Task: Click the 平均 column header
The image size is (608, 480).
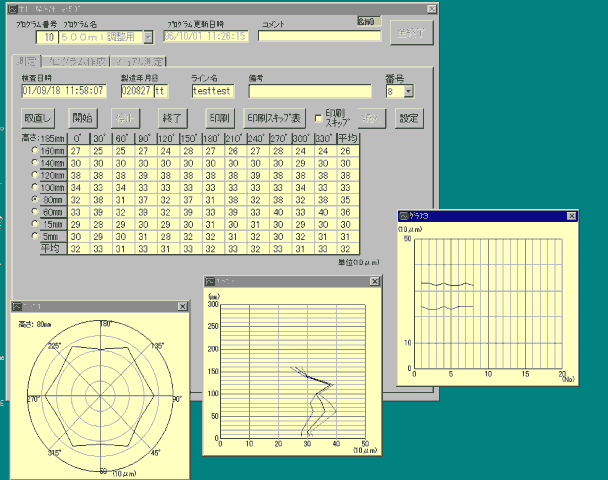Action: pos(348,138)
